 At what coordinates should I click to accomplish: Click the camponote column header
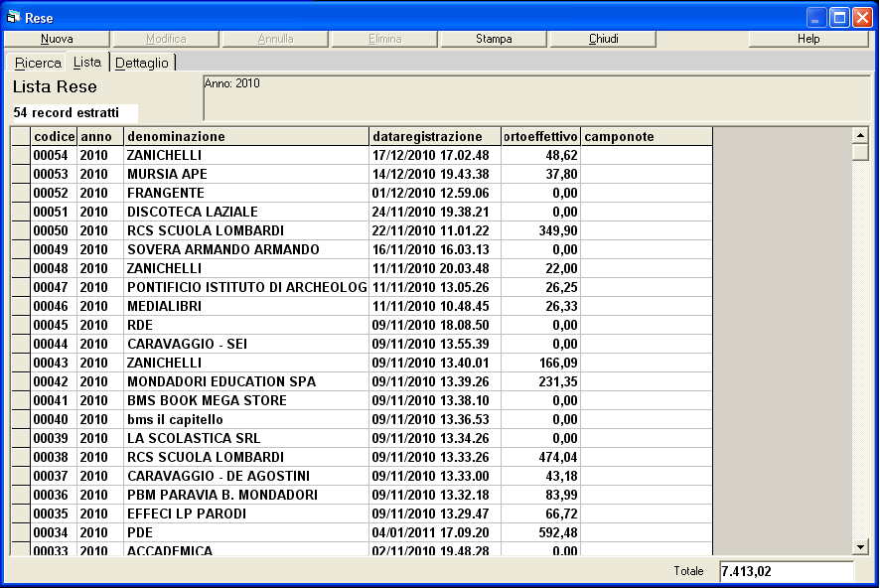pos(647,136)
